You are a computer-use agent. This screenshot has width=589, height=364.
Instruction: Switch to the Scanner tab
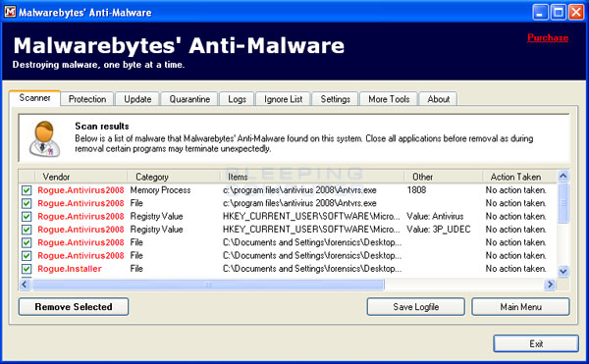35,98
